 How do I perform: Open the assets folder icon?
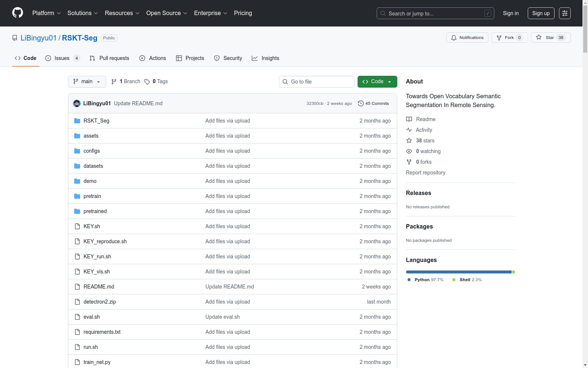[x=77, y=136]
